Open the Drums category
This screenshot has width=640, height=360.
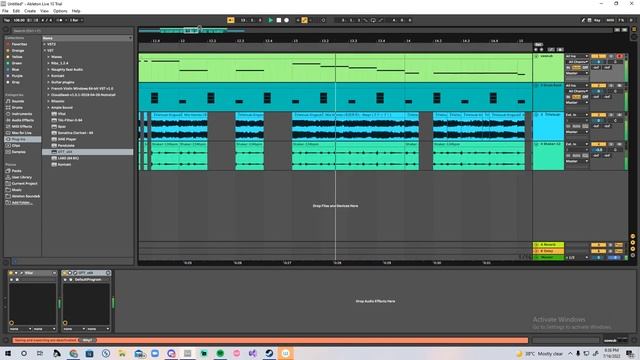(17, 107)
